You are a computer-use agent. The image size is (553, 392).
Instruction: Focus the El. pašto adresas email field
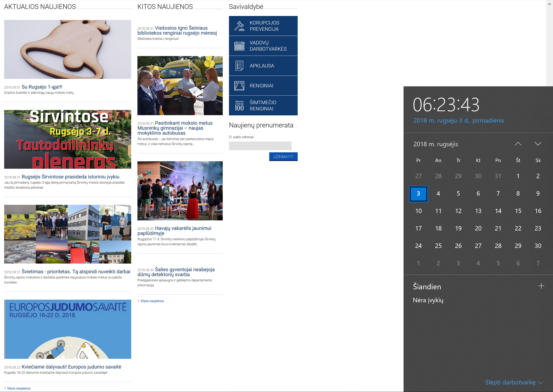pos(260,146)
